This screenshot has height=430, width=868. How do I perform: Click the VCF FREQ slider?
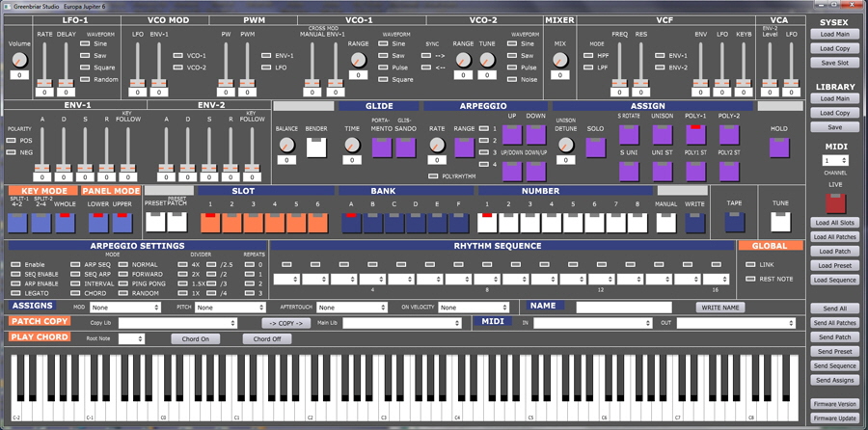pyautogui.click(x=619, y=65)
